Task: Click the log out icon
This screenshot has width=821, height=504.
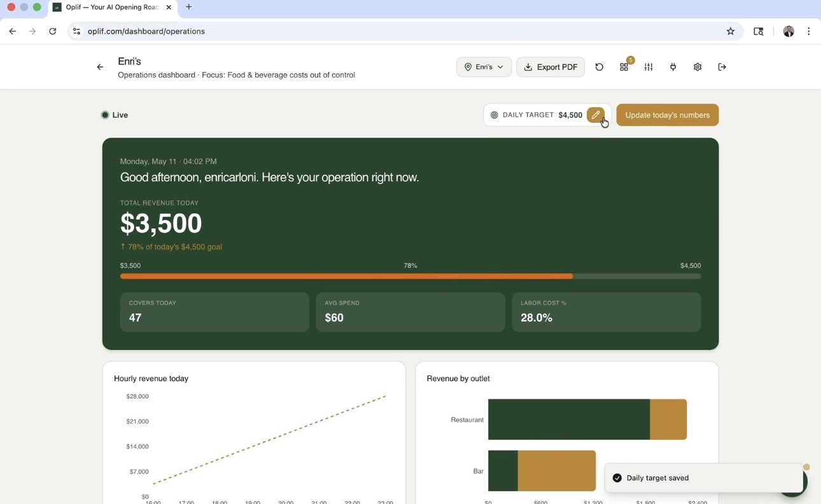Action: (722, 67)
